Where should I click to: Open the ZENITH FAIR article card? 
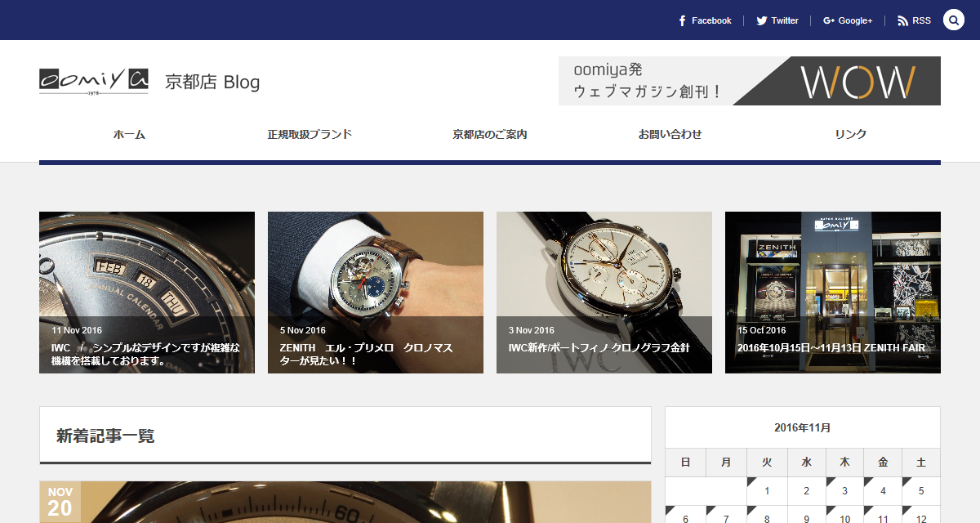(x=833, y=293)
